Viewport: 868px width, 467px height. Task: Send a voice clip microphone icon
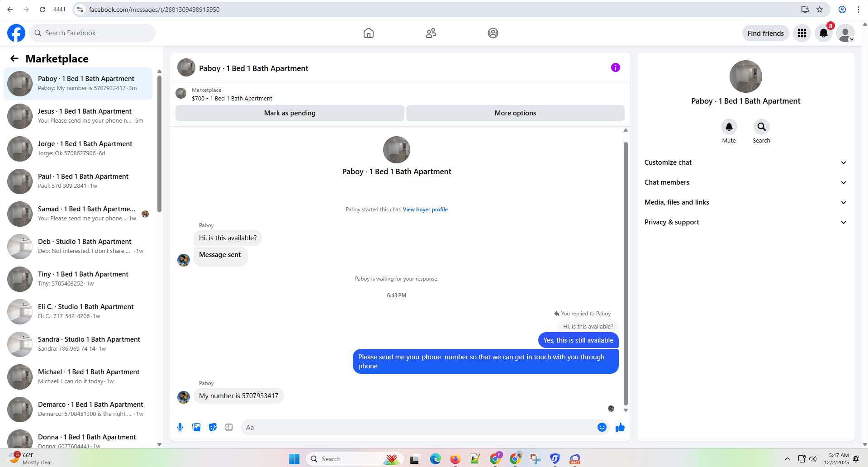(x=180, y=427)
